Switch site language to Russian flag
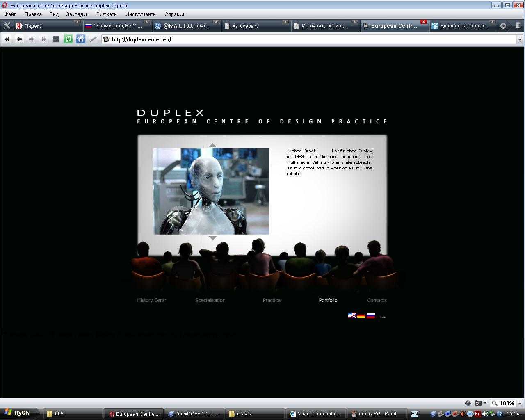Viewport: 525px width, 420px height. 371,316
